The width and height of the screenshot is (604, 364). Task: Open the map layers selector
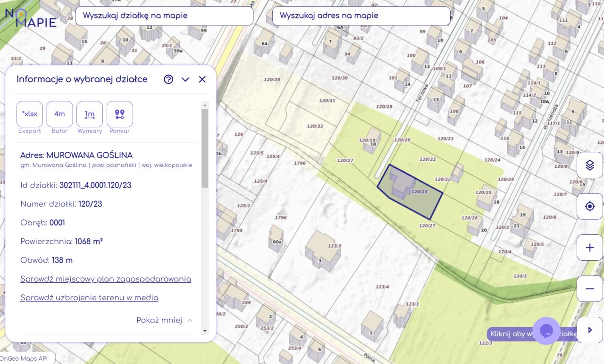click(590, 165)
